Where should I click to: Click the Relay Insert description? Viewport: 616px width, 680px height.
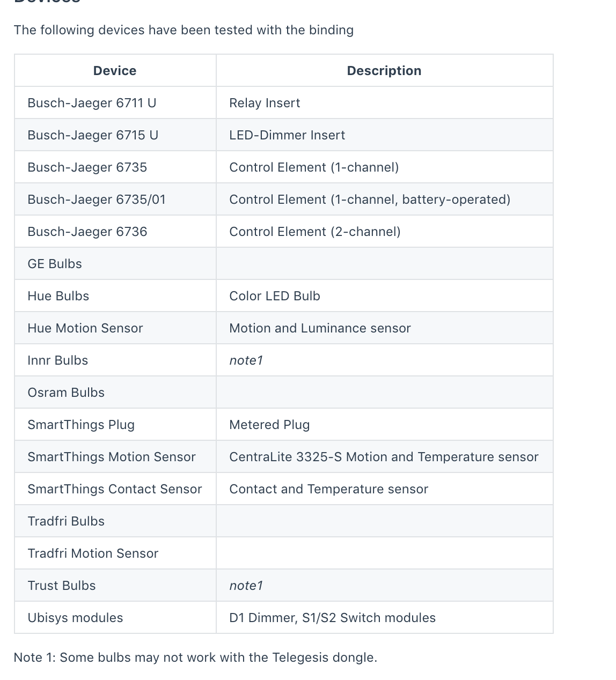tap(265, 103)
